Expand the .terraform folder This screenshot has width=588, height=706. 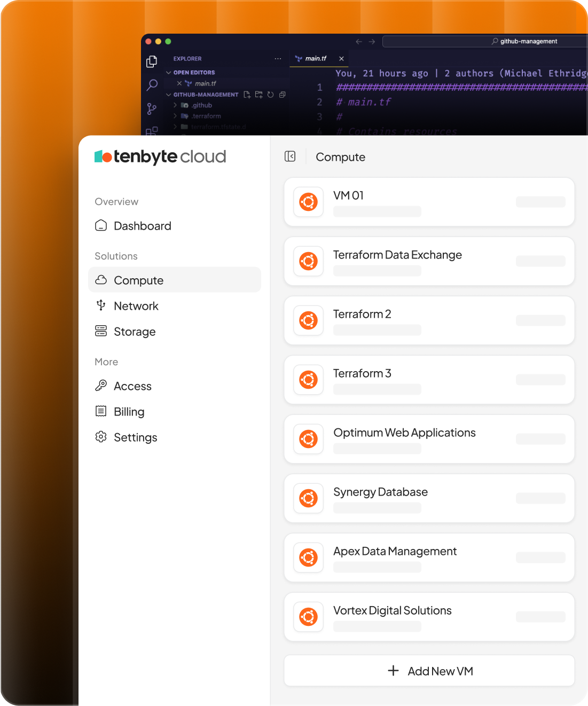click(x=175, y=116)
